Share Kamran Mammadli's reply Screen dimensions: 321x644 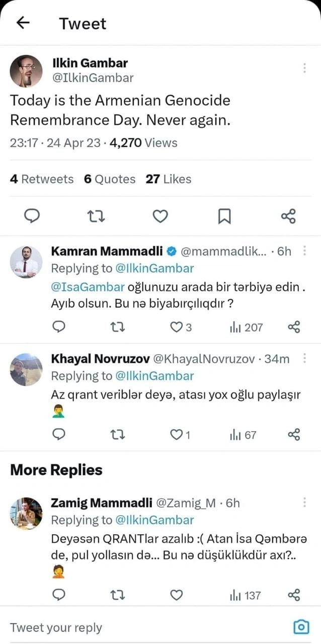click(x=294, y=327)
